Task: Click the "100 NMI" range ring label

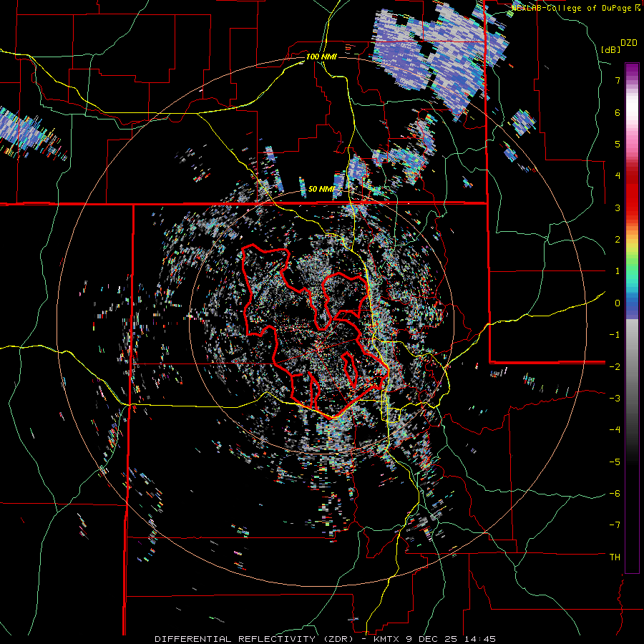Action: pyautogui.click(x=321, y=57)
